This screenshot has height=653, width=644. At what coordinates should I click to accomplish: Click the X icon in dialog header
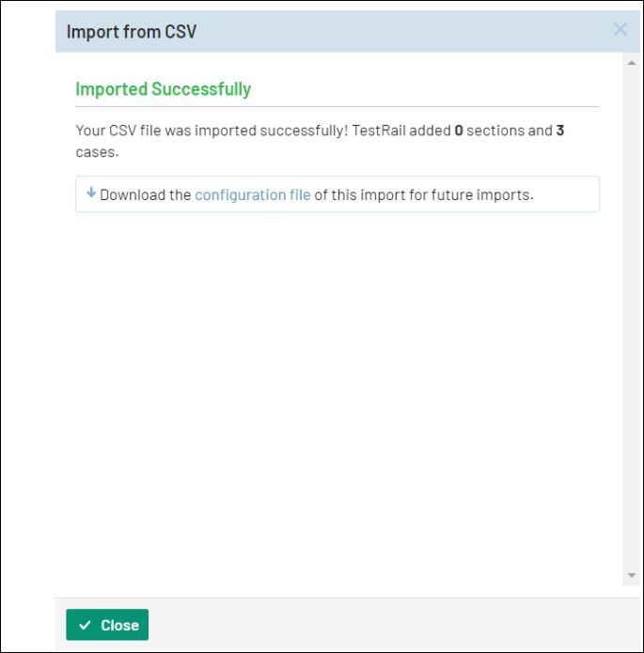tap(620, 30)
